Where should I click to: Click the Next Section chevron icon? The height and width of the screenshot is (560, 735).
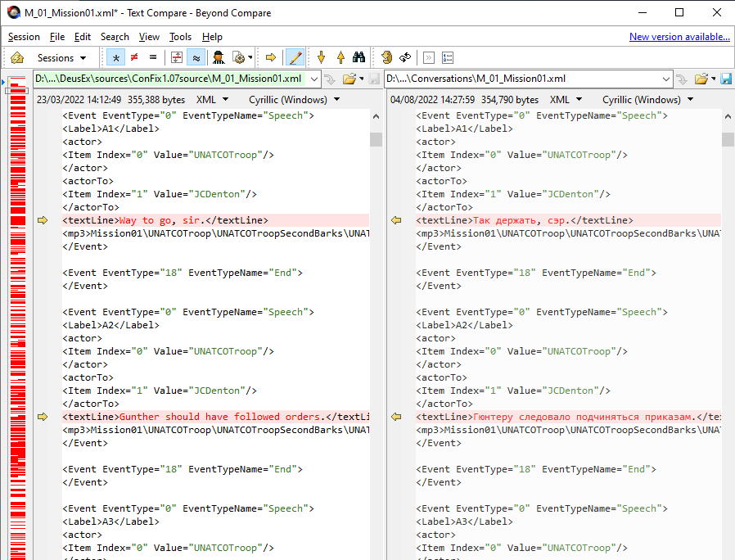[x=428, y=57]
